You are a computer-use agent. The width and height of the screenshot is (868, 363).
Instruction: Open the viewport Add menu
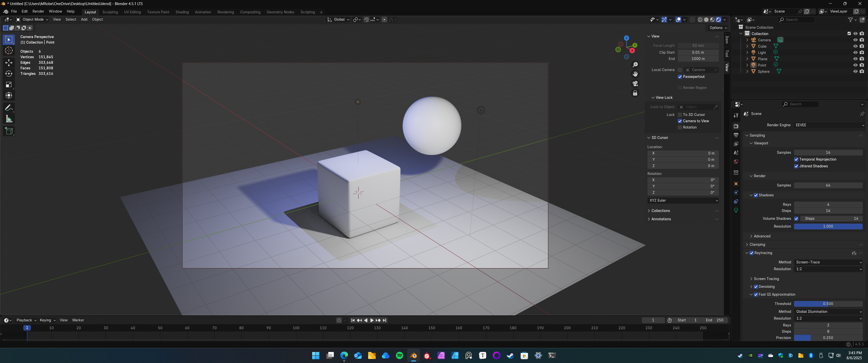pos(84,19)
